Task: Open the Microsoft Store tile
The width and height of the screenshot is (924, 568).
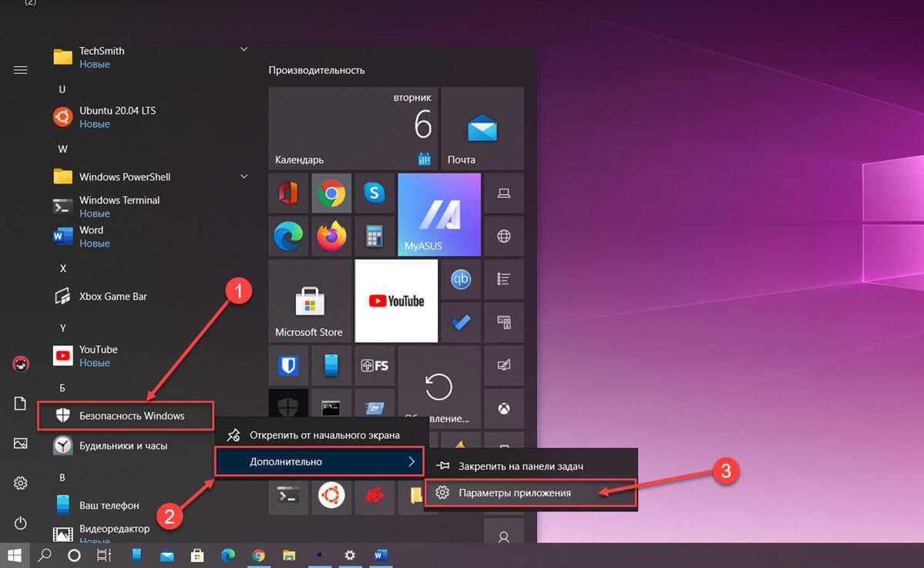Action: pyautogui.click(x=310, y=301)
